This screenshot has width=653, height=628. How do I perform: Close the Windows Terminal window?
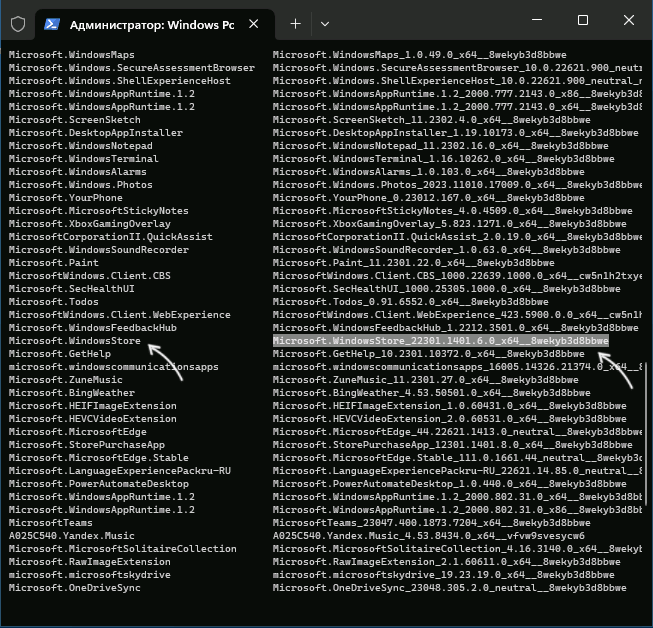click(x=629, y=20)
